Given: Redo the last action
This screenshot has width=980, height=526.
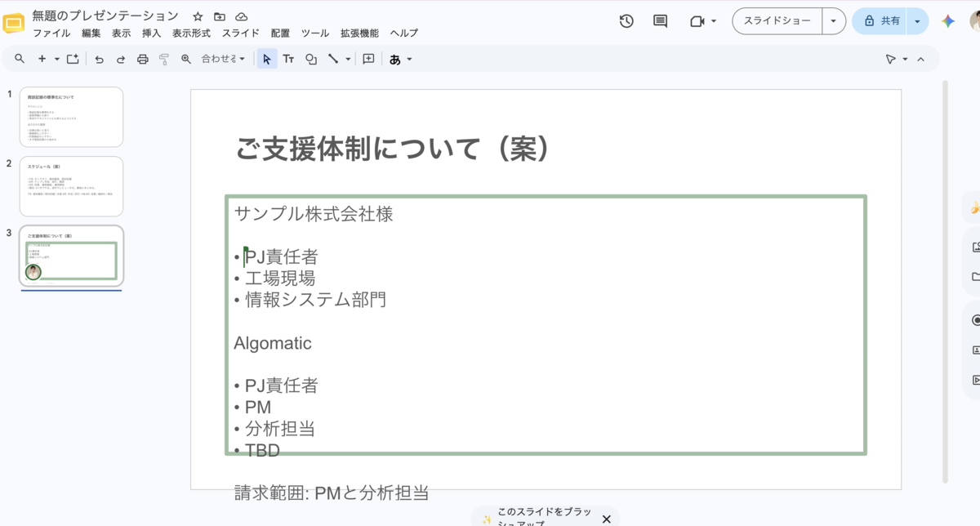Looking at the screenshot, I should click(121, 59).
